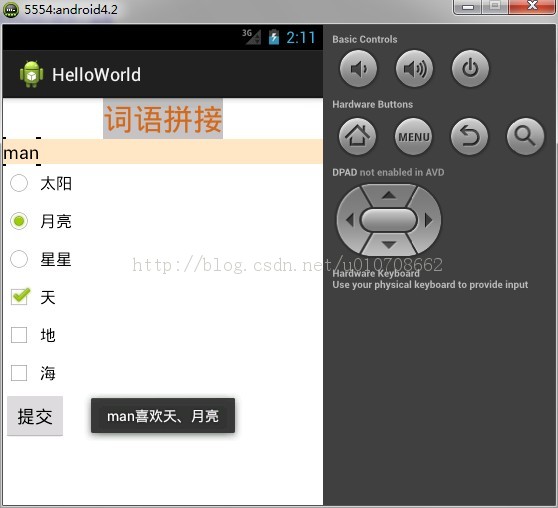This screenshot has height=508, width=558.
Task: Click the emulator power button
Action: pyautogui.click(x=470, y=68)
